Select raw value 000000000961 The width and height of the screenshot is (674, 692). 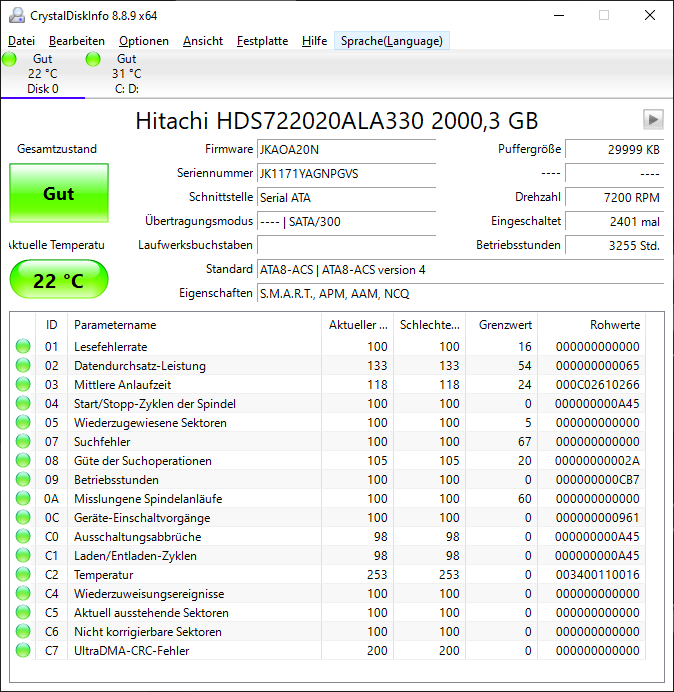(597, 518)
